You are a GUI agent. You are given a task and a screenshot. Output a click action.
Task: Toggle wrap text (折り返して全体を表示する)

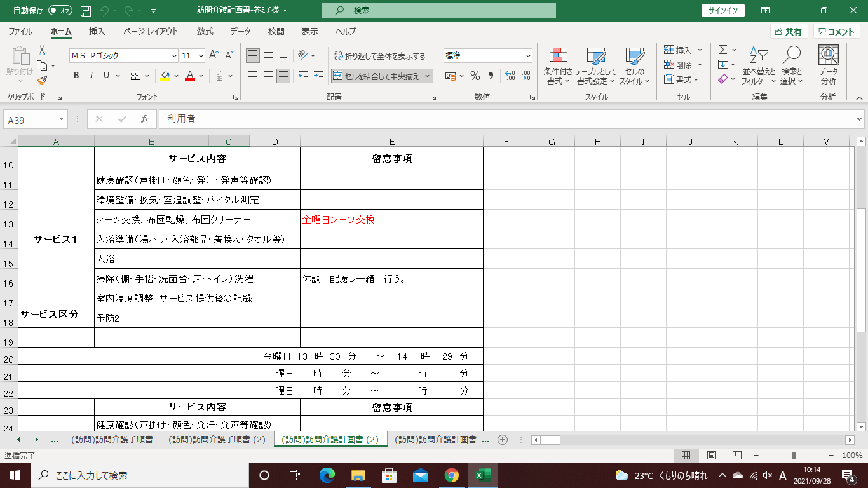379,56
